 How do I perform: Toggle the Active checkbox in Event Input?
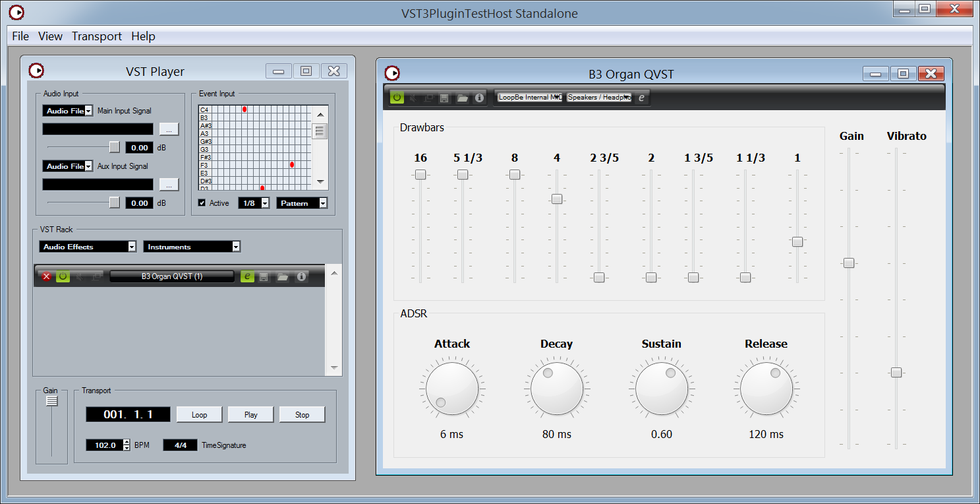coord(202,203)
